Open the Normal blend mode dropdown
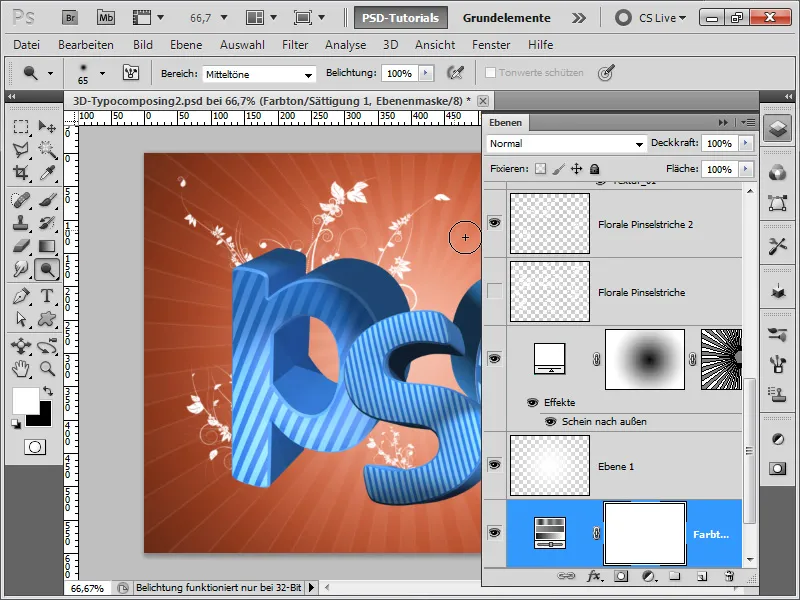This screenshot has height=600, width=800. pos(567,144)
